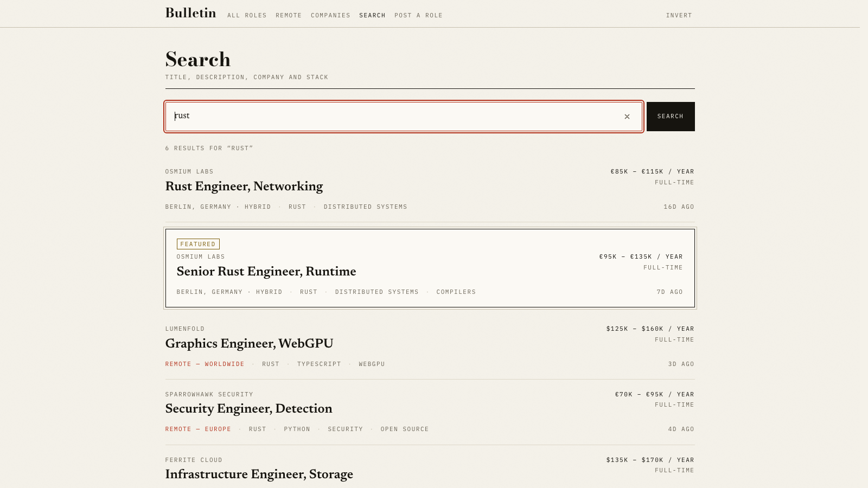Click Distributed Systems tag on the Runtime role

377,292
